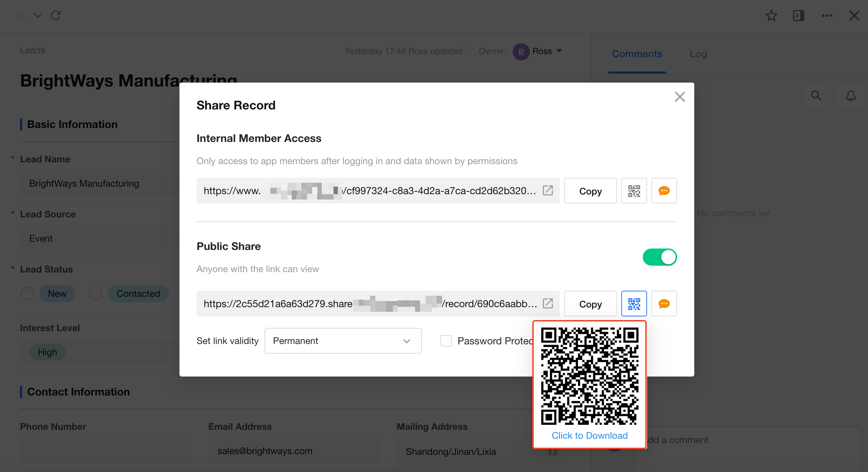Open the more options ellipsis menu
The image size is (868, 472).
click(827, 16)
